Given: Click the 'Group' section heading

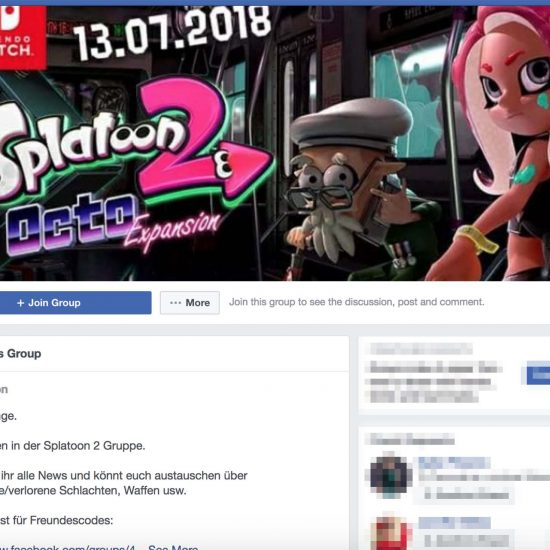Looking at the screenshot, I should pyautogui.click(x=20, y=354).
